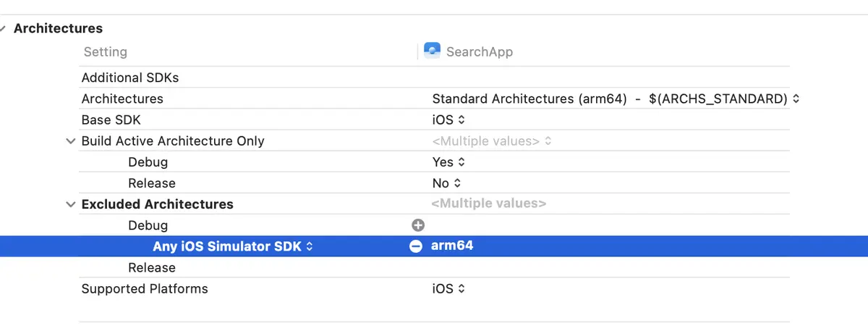Click the Setting column header
Viewport: 868px width, 326px height.
click(105, 52)
